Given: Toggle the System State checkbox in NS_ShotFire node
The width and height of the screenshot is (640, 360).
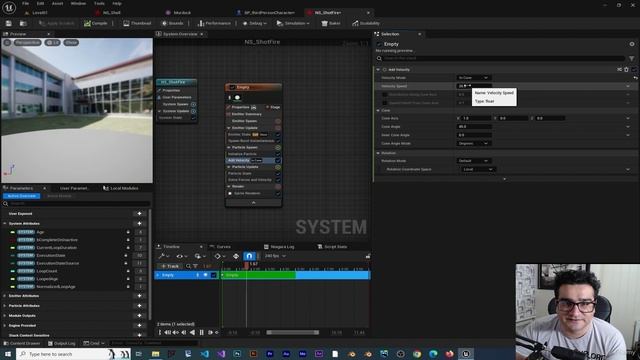Looking at the screenshot, I should click(193, 118).
